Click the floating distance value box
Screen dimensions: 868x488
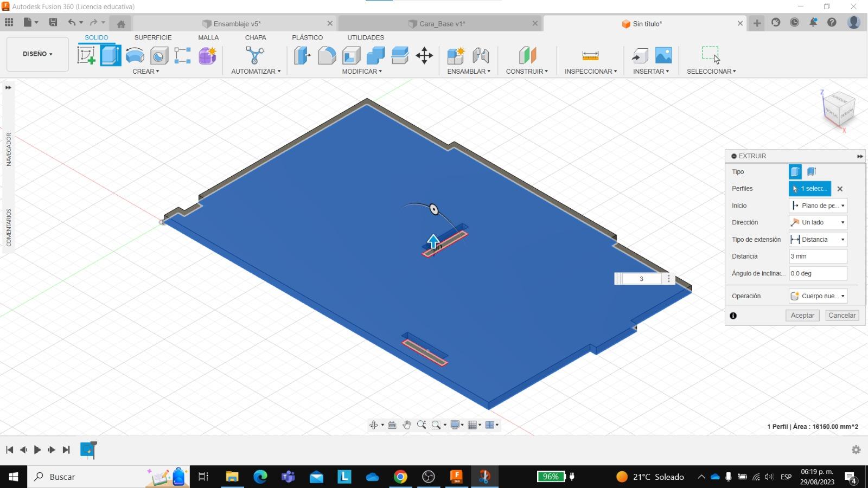pos(641,279)
